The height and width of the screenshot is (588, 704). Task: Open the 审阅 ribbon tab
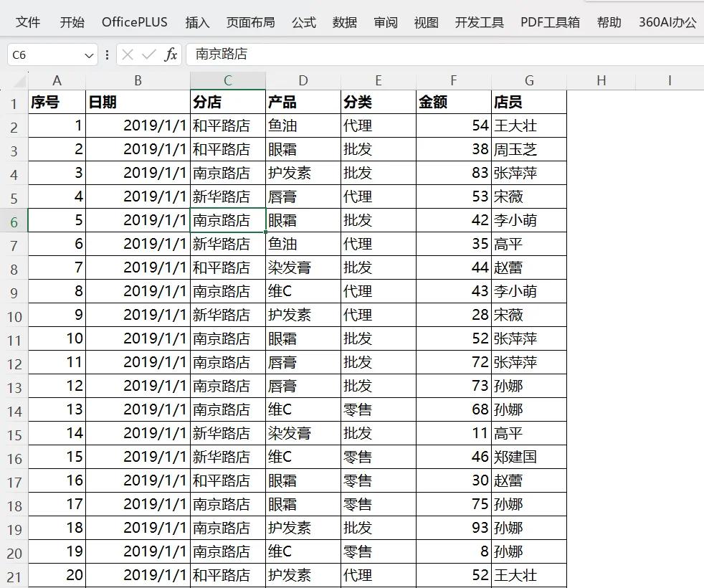tap(386, 22)
